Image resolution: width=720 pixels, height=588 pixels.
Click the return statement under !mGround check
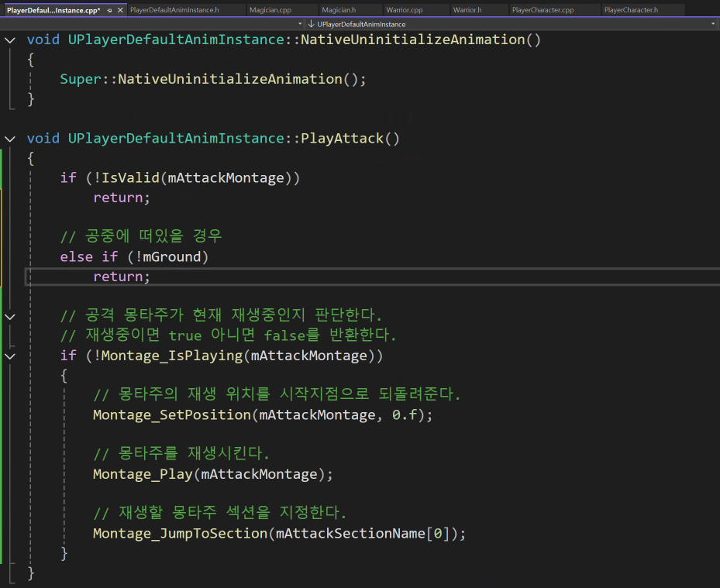pyautogui.click(x=121, y=277)
